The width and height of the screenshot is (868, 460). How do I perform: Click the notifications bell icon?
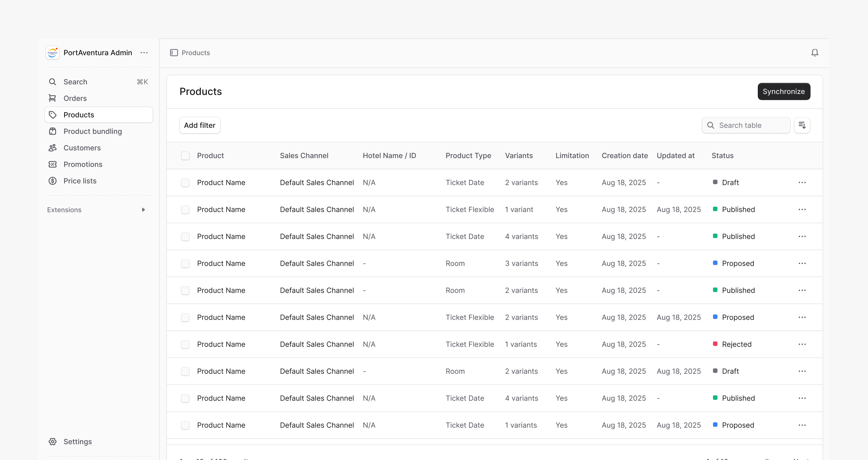click(814, 53)
